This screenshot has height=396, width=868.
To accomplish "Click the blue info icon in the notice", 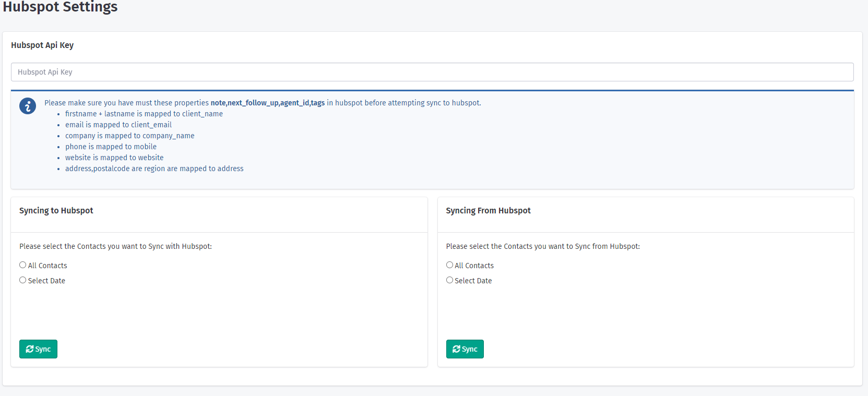I will [x=28, y=106].
